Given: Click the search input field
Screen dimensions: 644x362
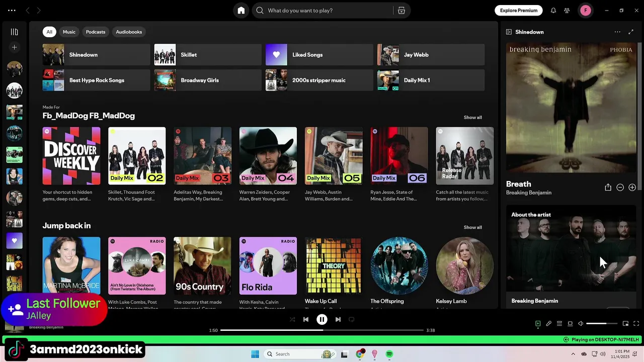Looking at the screenshot, I should point(327,11).
